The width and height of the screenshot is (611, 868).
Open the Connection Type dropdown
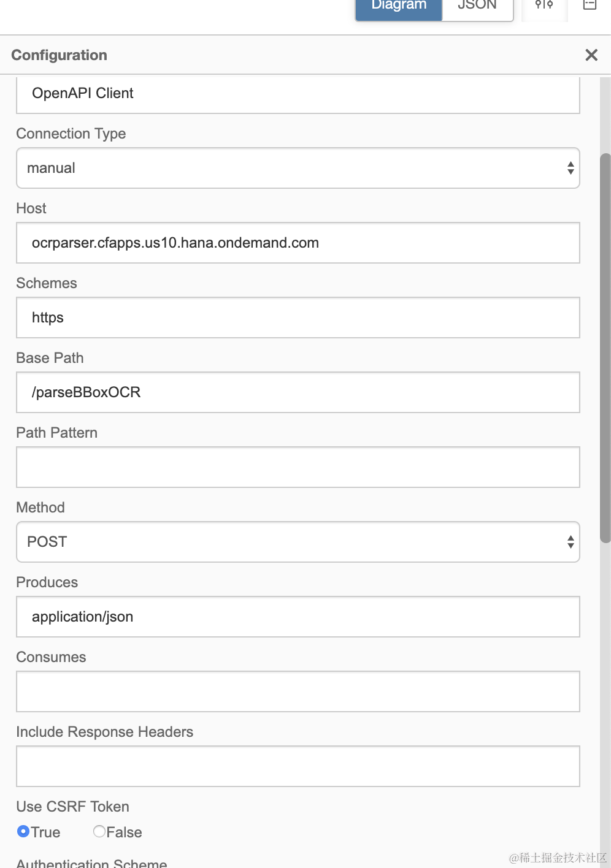tap(298, 168)
